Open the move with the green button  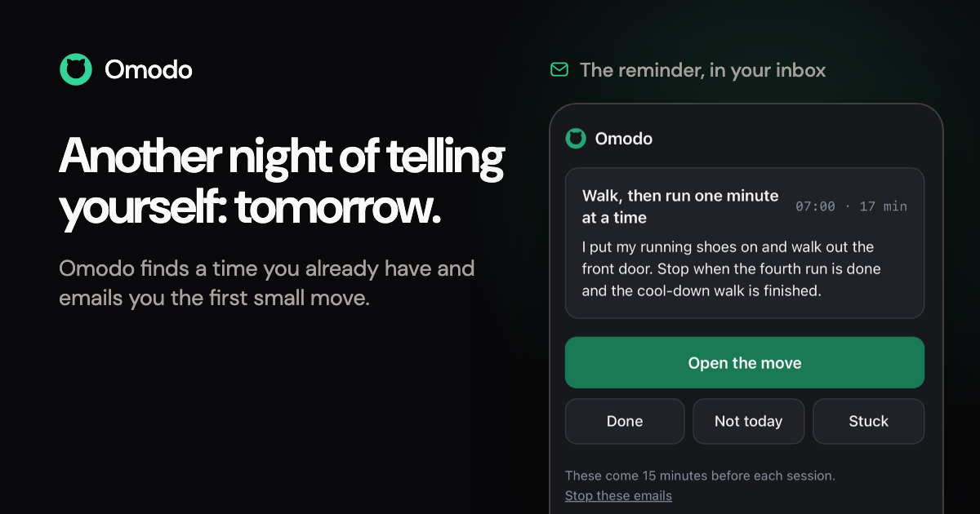coord(745,363)
